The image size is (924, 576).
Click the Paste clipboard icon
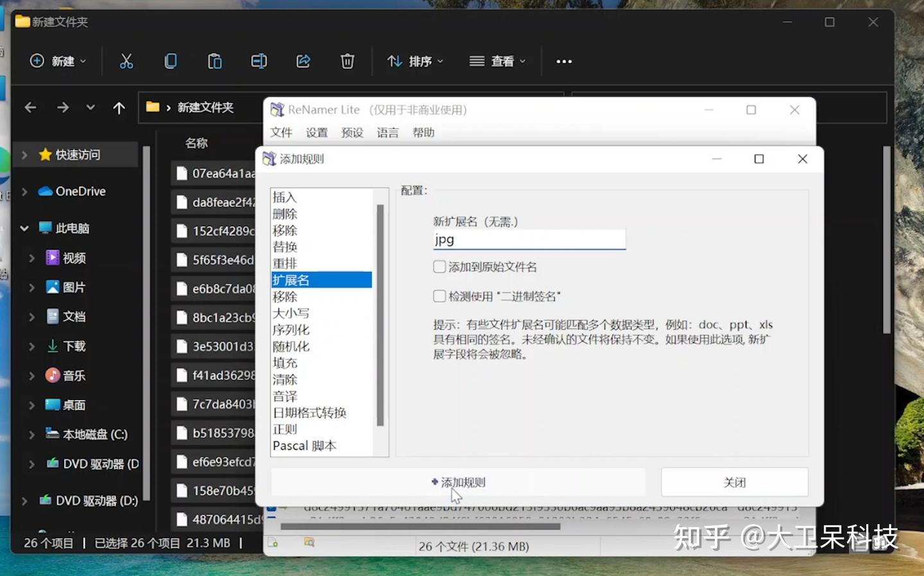(215, 61)
